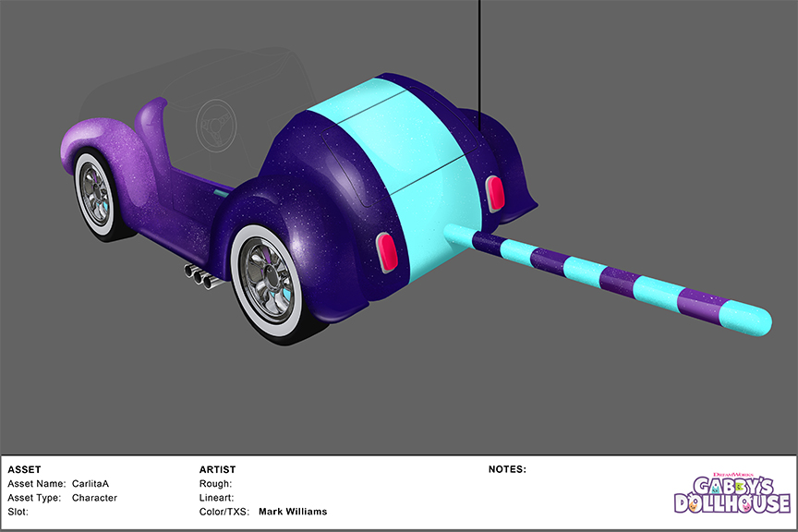Click the rounded tip of the striped tail
This screenshot has height=532, width=798.
[759, 322]
